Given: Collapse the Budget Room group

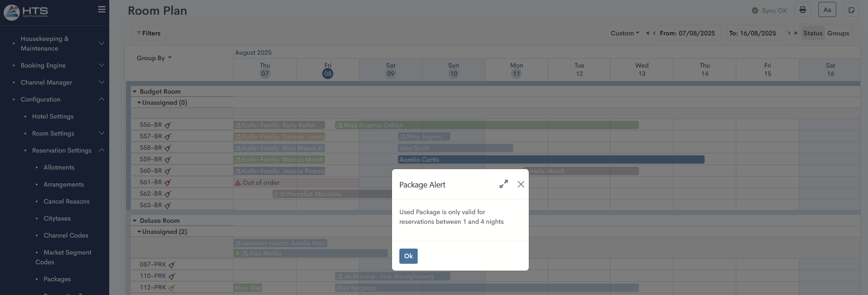Looking at the screenshot, I should pos(135,91).
